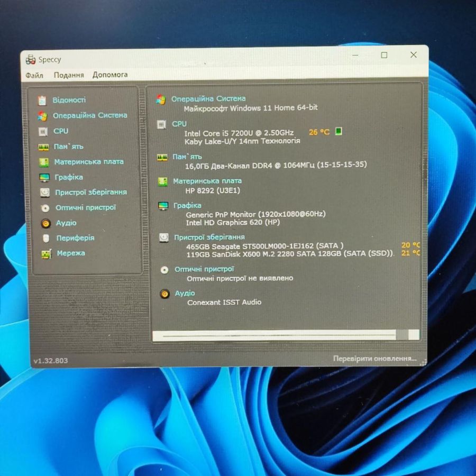Click Intel HD Graphics 620 (HP) line
476x476 pixels.
pos(233,223)
